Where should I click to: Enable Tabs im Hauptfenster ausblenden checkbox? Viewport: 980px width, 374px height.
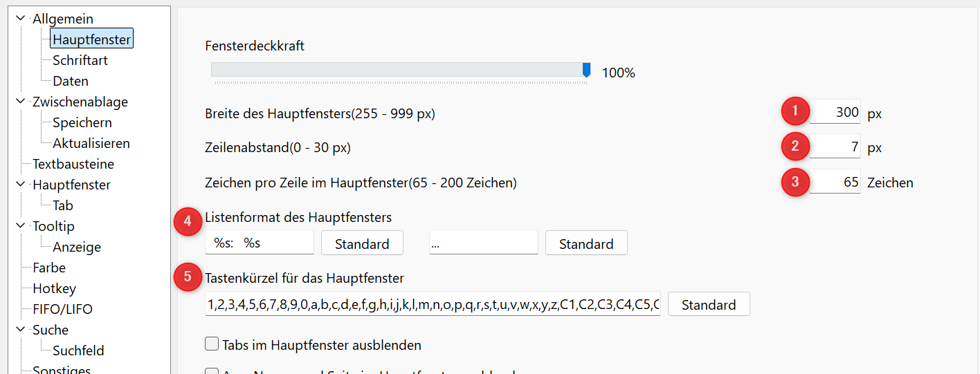[x=212, y=344]
